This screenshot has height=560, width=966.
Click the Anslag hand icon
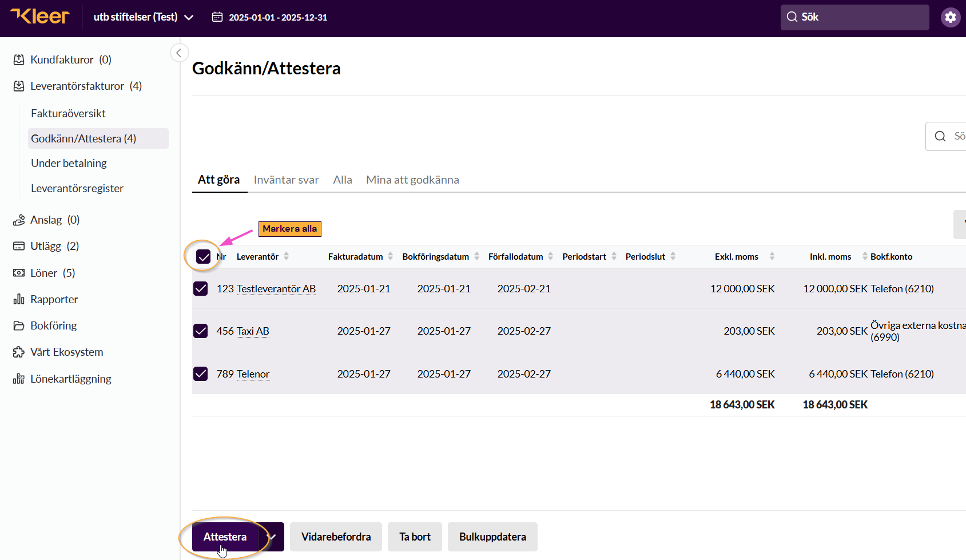[19, 220]
